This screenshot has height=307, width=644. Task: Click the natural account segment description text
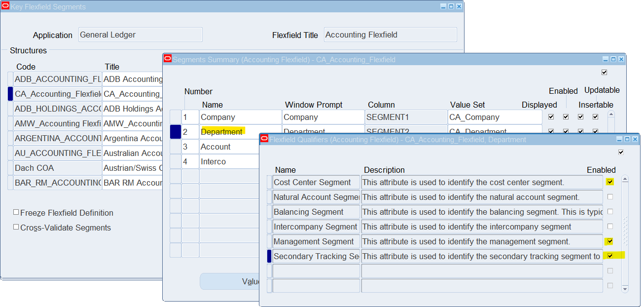tap(482, 197)
